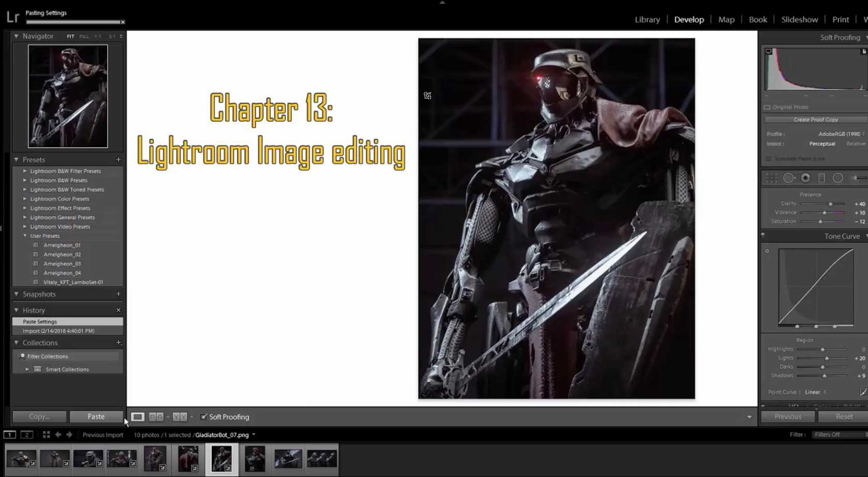This screenshot has height=477, width=868.
Task: Uncheck the Soft Proofing checkbox
Action: 204,417
